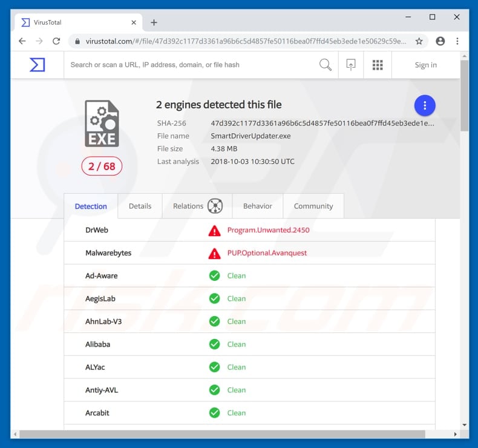Click the Antiy-AVL engine name
The width and height of the screenshot is (478, 448).
click(102, 390)
